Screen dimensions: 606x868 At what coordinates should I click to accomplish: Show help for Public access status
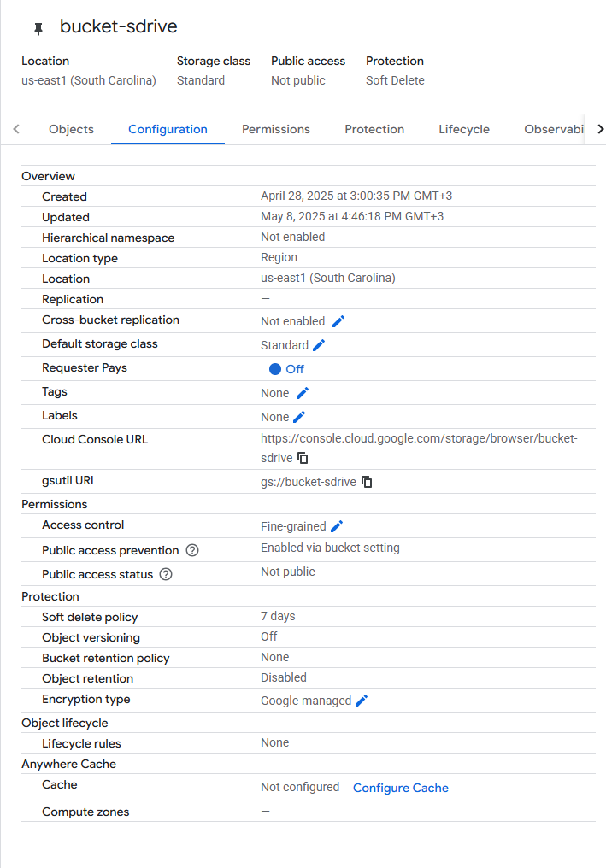pos(166,574)
